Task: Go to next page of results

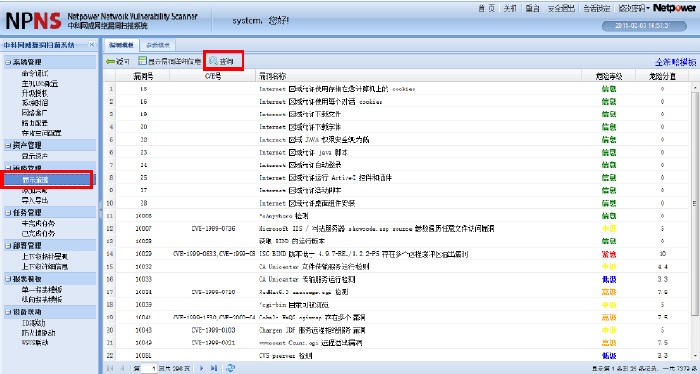Action: 201,368
